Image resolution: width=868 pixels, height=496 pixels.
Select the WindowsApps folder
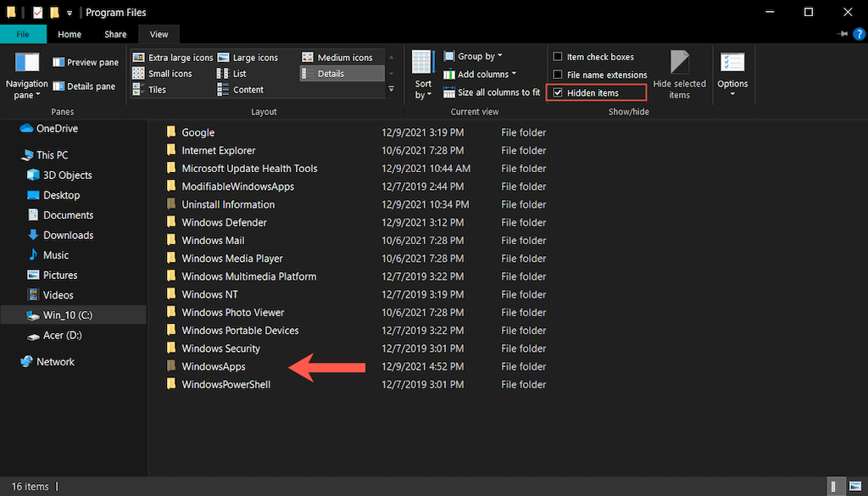pyautogui.click(x=214, y=366)
